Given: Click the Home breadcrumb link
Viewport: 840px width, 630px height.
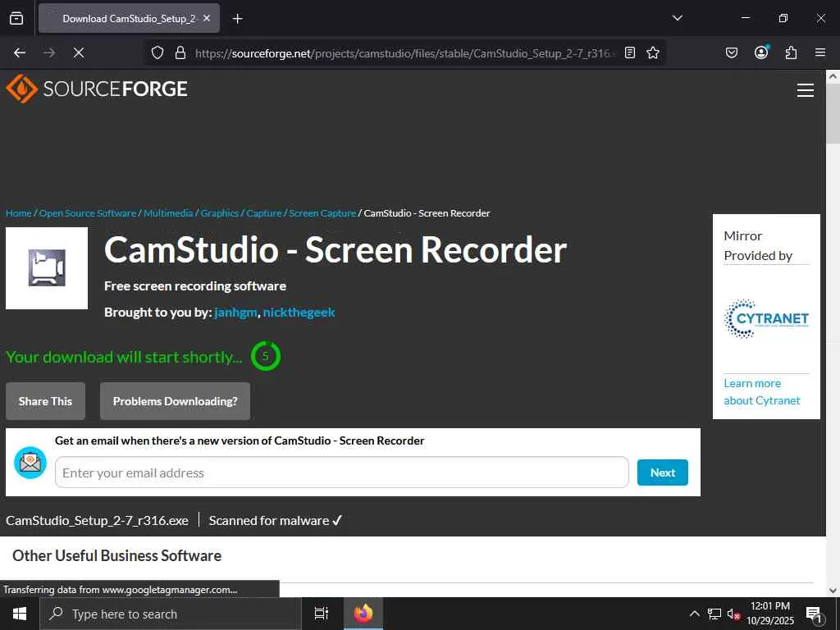Looking at the screenshot, I should 19,213.
